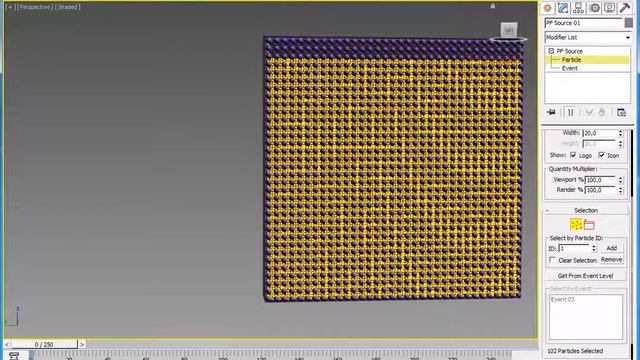Open the Hierarchy panel tab

578,8
